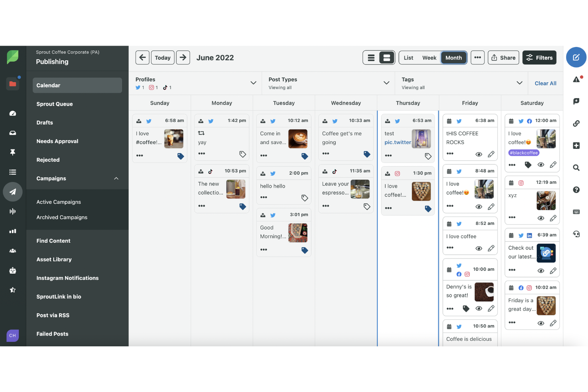Viewport: 588px width, 392px height.
Task: Click the Clear All link
Action: coord(545,83)
